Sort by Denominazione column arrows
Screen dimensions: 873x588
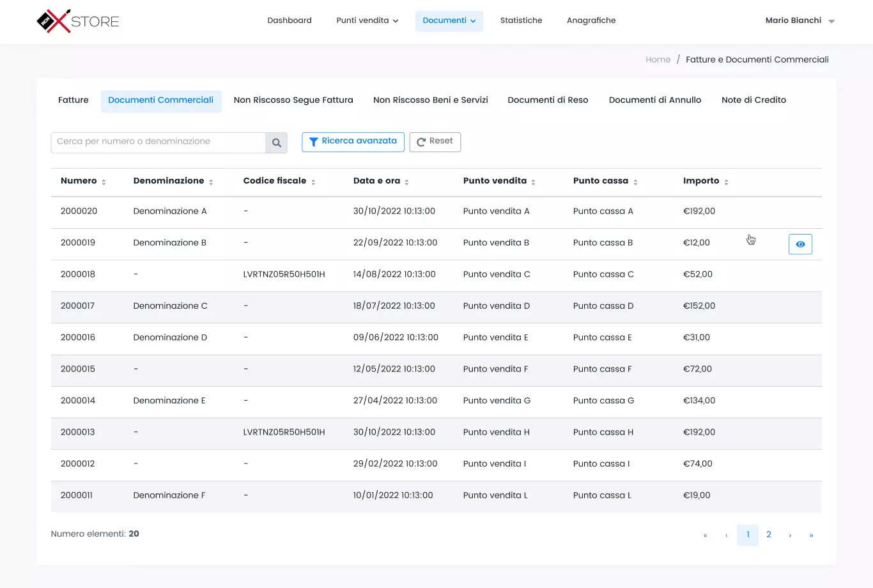click(x=211, y=182)
